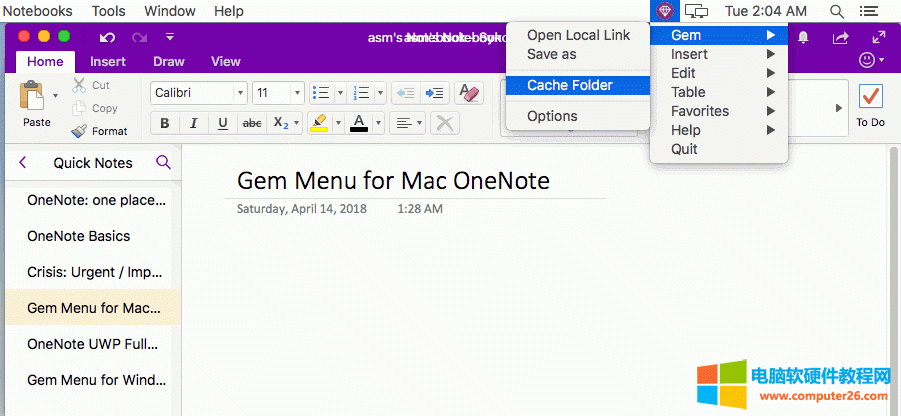901x416 pixels.
Task: Tick the To Do checkbox tag
Action: point(870,97)
